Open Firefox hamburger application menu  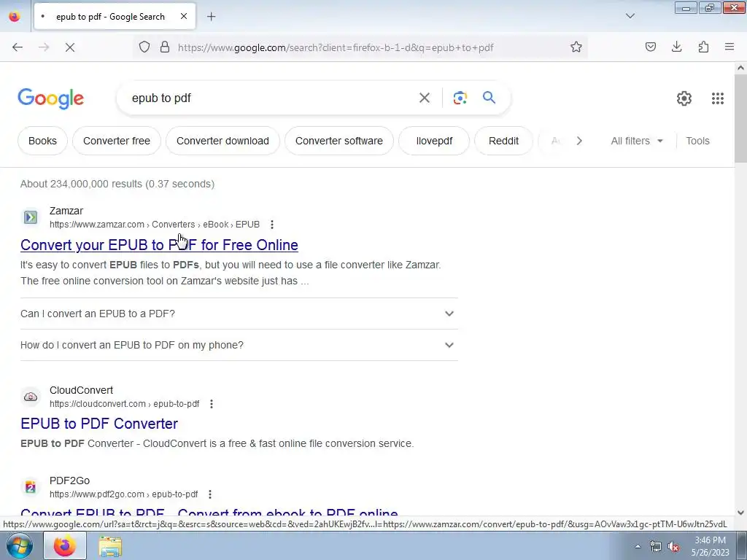[729, 47]
